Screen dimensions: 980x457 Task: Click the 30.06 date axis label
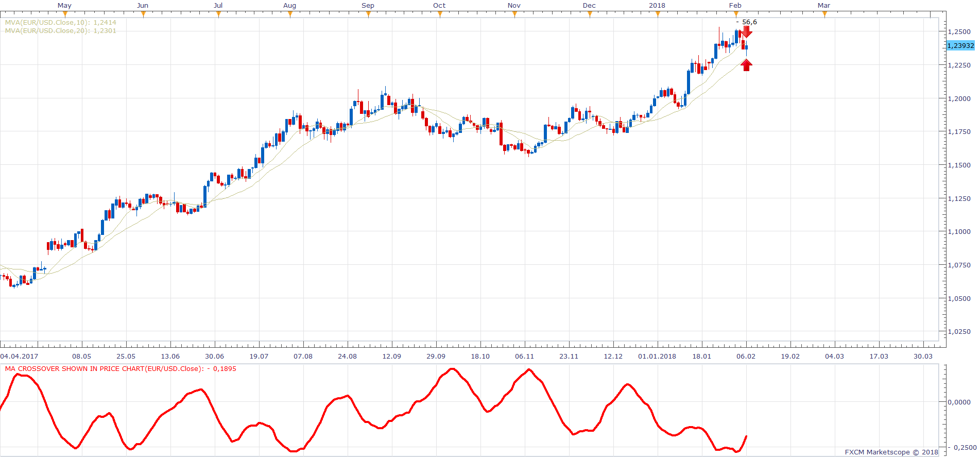(x=214, y=357)
